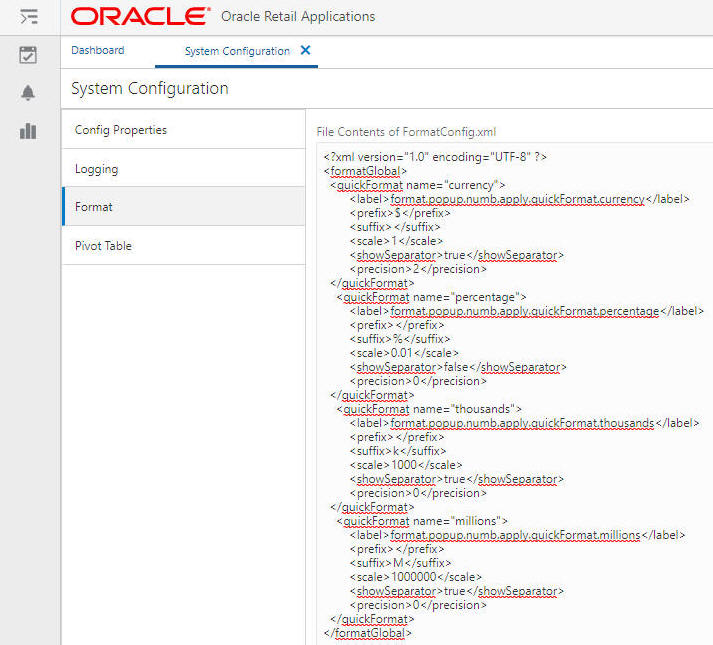
Task: Click the scale 0.01 line
Action: click(x=404, y=353)
